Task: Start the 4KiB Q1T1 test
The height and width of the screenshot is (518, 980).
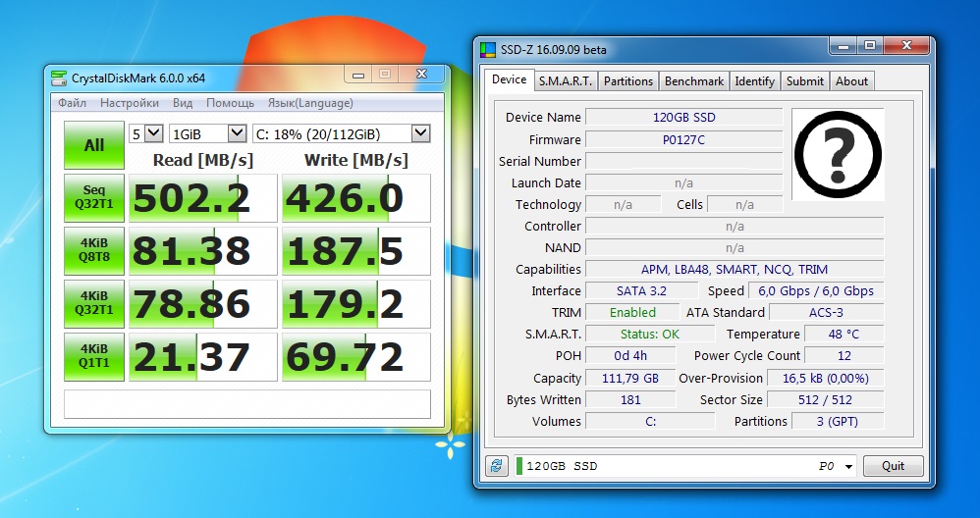Action: coord(93,357)
